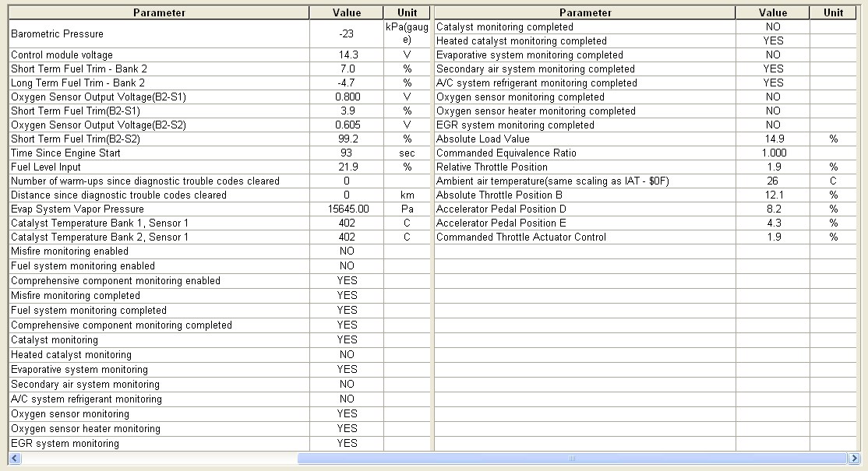
Task: Select Fuel system monitoring enabled row
Action: coord(219,266)
